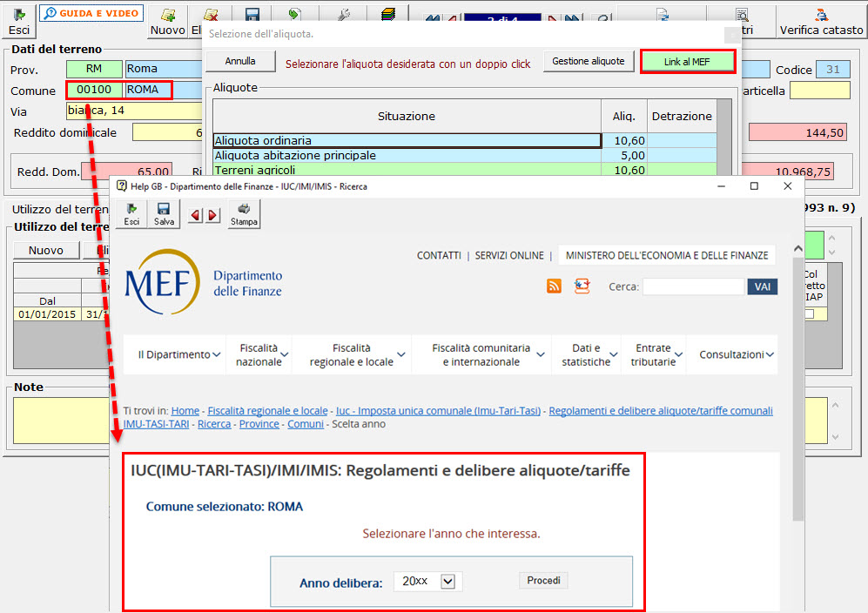Open Gestione aliquote
The height and width of the screenshot is (613, 868).
(x=588, y=61)
